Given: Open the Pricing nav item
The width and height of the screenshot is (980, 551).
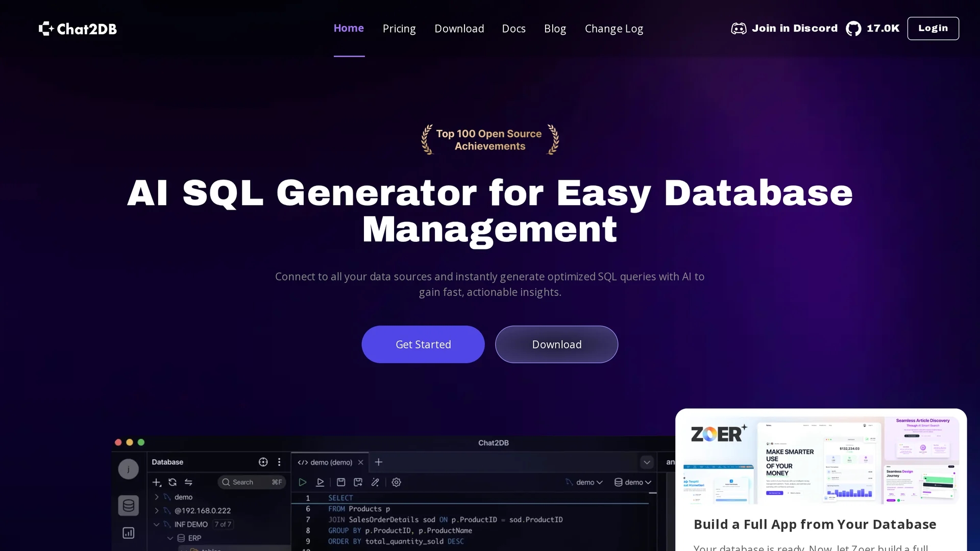Looking at the screenshot, I should pyautogui.click(x=399, y=29).
